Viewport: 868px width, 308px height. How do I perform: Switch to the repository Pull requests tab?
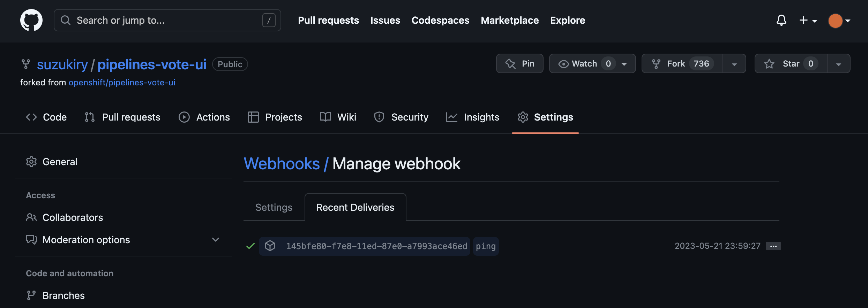click(x=122, y=117)
